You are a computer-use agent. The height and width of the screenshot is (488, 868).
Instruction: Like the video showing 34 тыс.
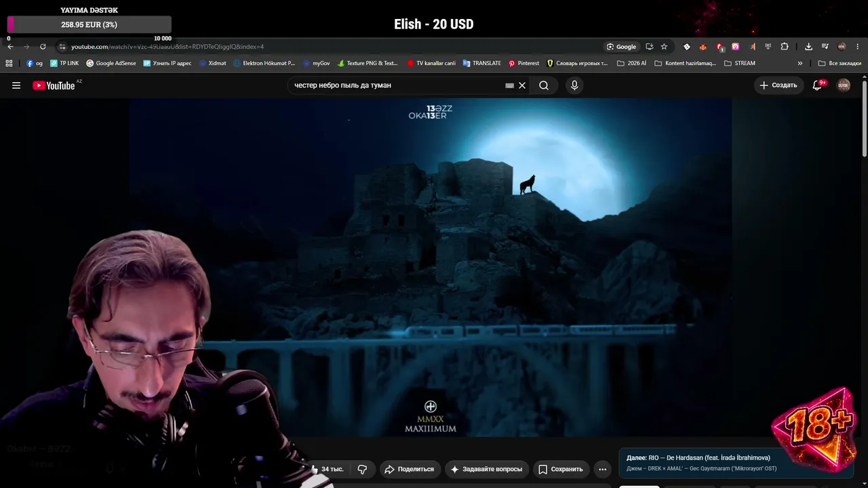328,469
